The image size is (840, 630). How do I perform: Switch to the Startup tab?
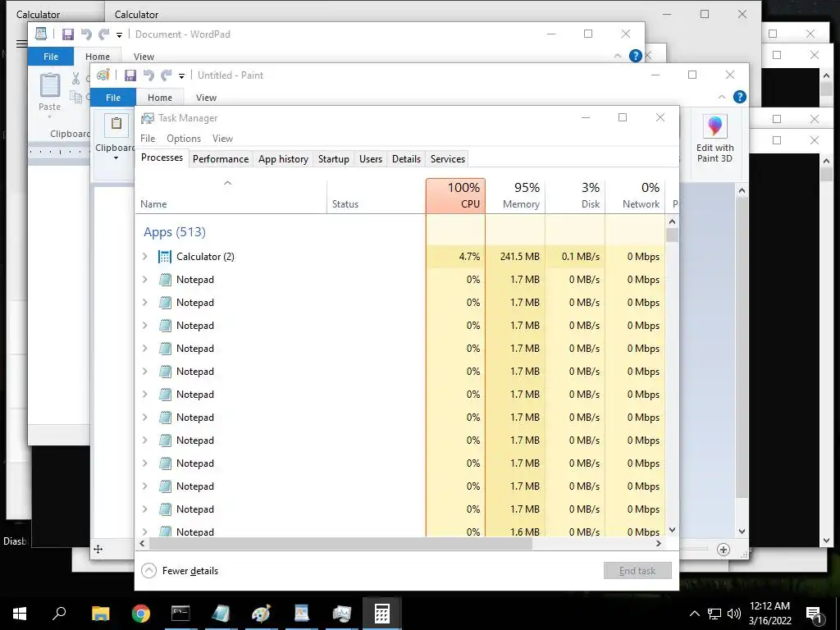[x=334, y=159]
